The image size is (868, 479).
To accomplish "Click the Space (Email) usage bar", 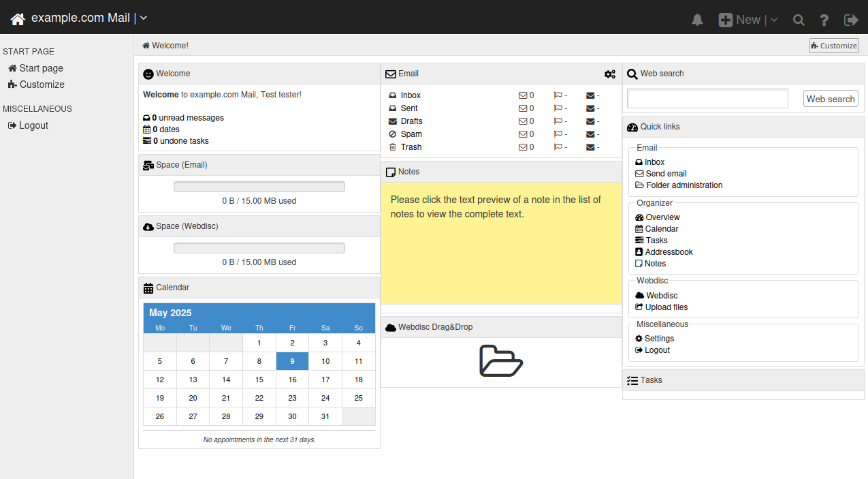I will 259,187.
